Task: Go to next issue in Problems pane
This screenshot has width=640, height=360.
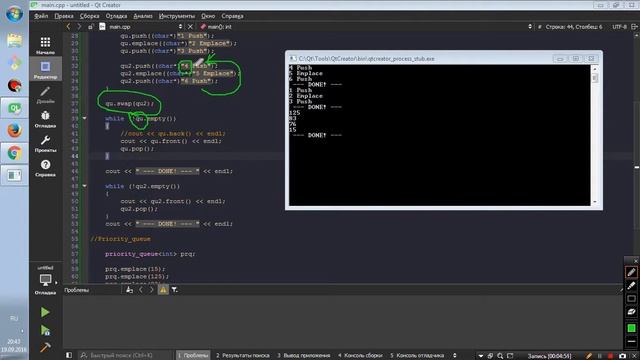Action: click(x=151, y=290)
